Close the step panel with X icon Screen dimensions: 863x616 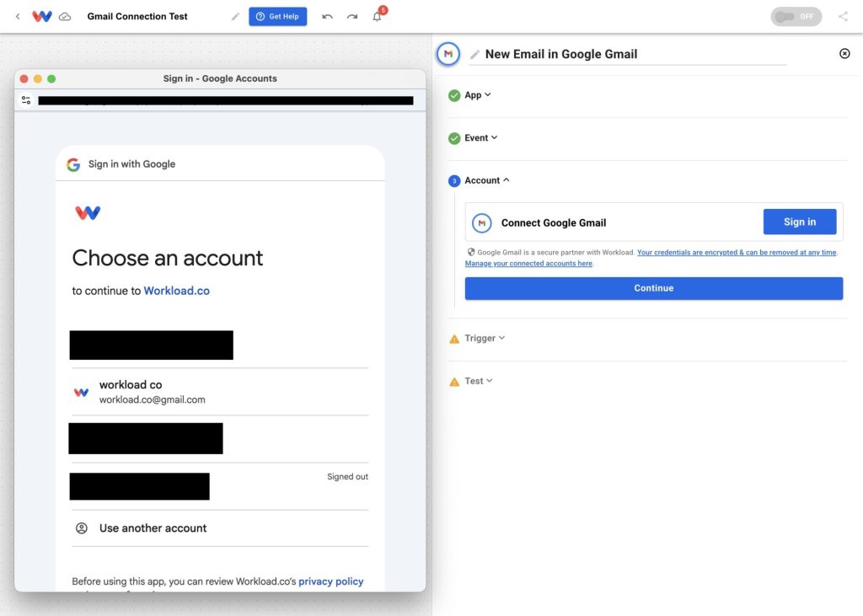pos(844,53)
